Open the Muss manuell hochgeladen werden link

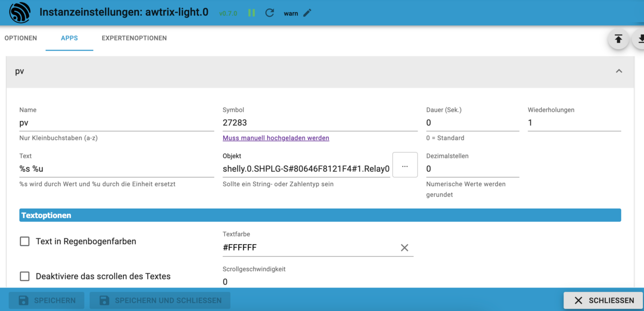click(x=276, y=138)
